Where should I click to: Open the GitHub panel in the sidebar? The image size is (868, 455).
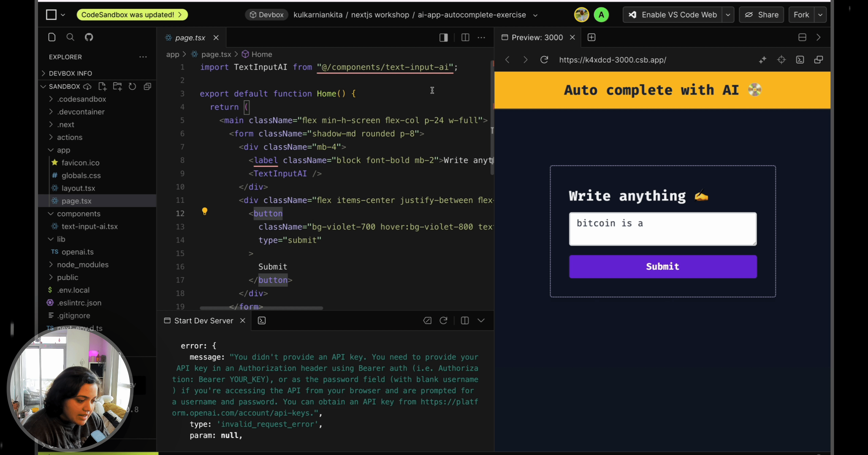[89, 37]
